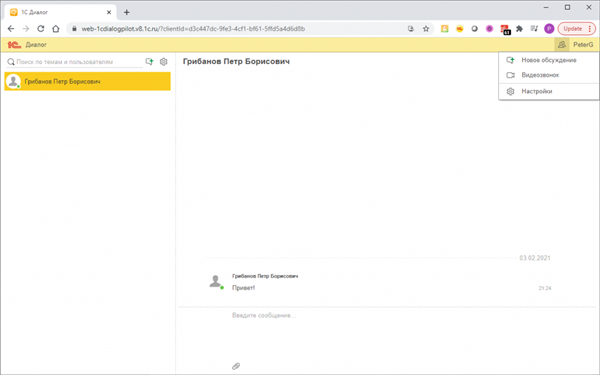Viewport: 600px width, 375px height.
Task: Open settings gear in the sidebar
Action: (164, 62)
